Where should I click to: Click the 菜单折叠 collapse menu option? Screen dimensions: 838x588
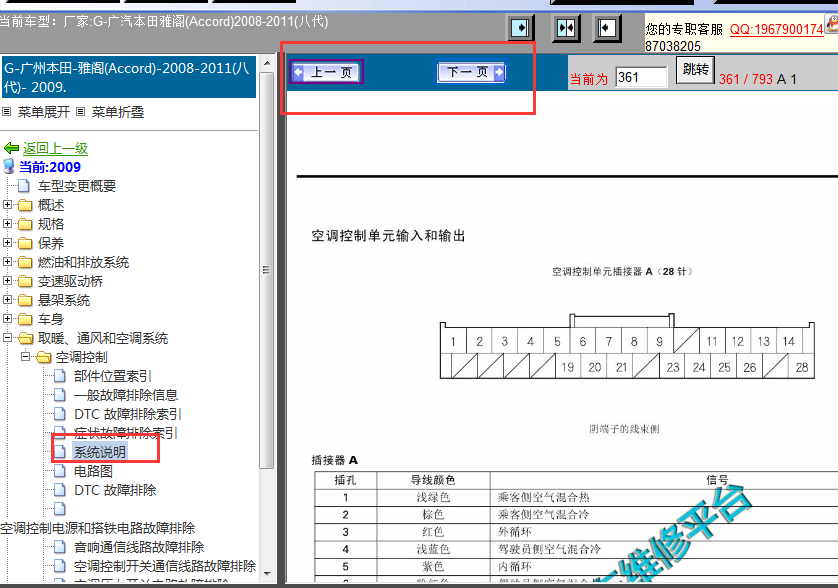pyautogui.click(x=118, y=112)
